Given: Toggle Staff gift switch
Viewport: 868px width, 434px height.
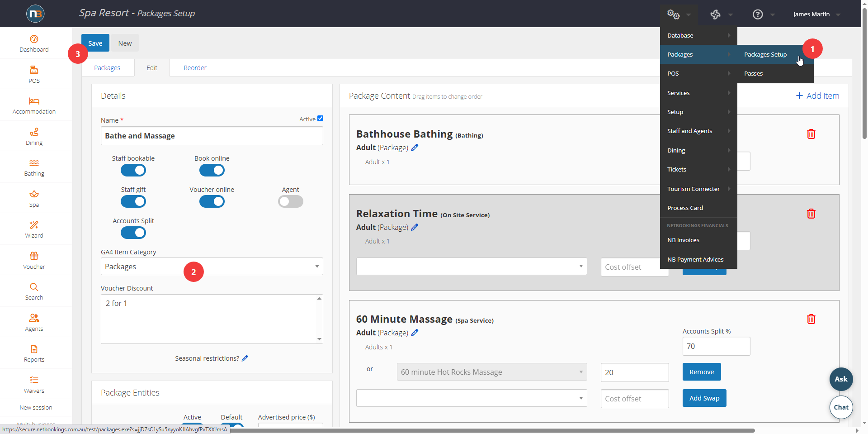Looking at the screenshot, I should tap(133, 202).
